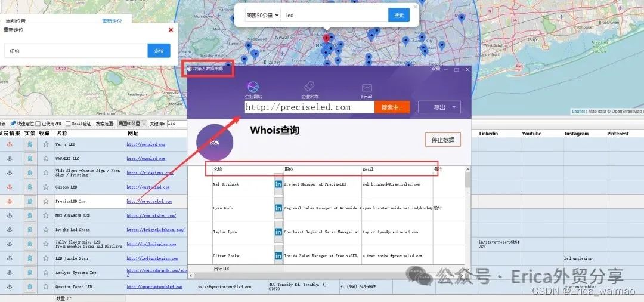This screenshot has width=644, height=302.
Task: Switch to the 企业名称 tab
Action: pos(309,90)
